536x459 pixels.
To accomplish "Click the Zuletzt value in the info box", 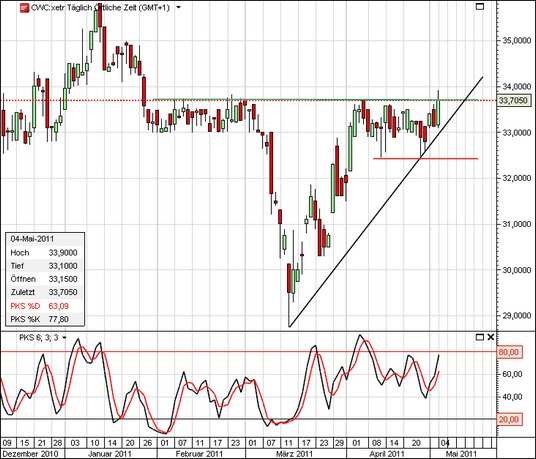I will [63, 292].
